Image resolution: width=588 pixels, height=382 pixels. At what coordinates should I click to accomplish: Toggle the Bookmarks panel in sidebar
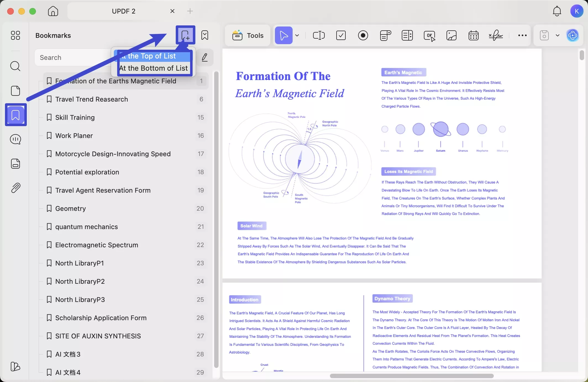click(x=15, y=115)
